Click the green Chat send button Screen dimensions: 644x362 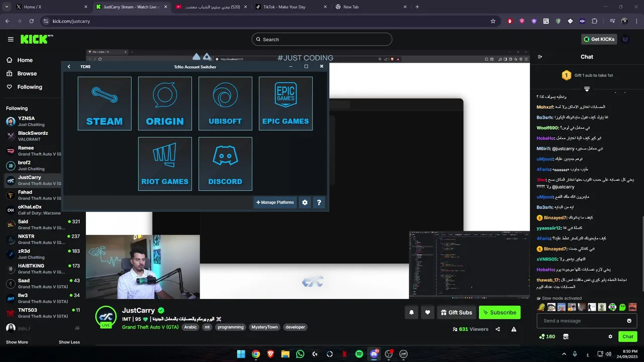coord(628,337)
